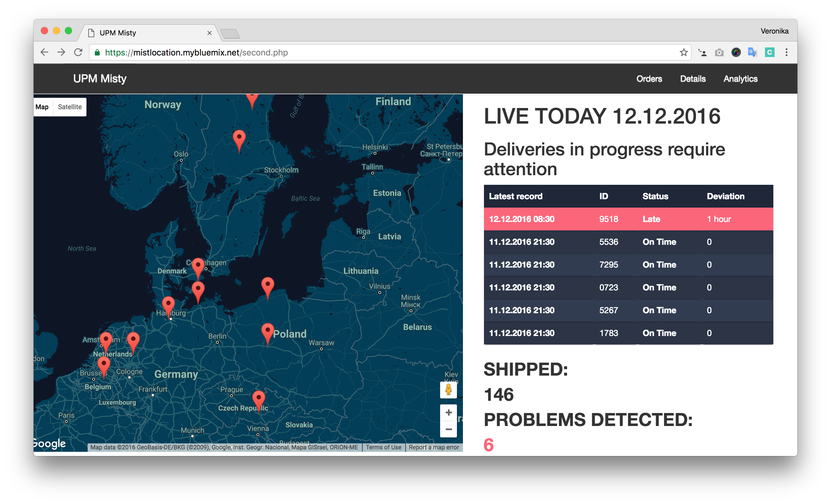Image resolution: width=831 pixels, height=504 pixels.
Task: Click the map pin over Czech Republic
Action: (259, 398)
